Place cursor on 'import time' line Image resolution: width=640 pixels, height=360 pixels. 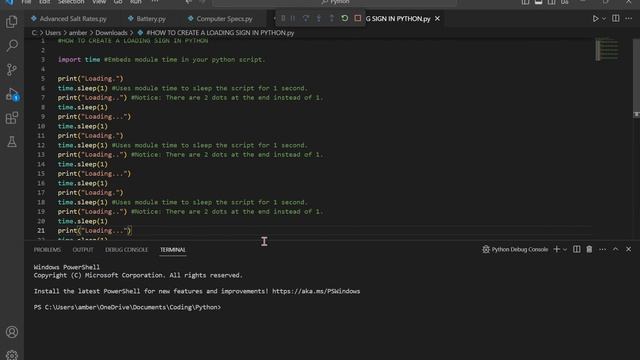79,60
